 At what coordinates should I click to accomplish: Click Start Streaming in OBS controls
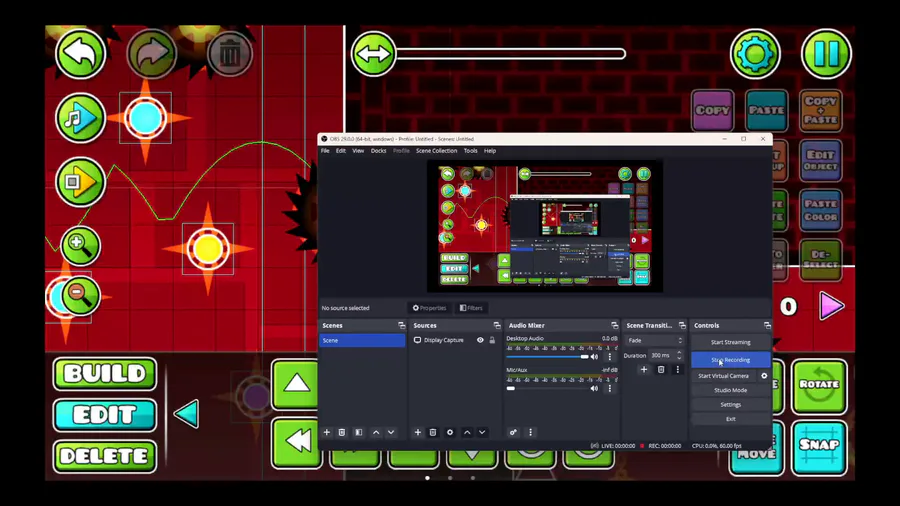[730, 342]
